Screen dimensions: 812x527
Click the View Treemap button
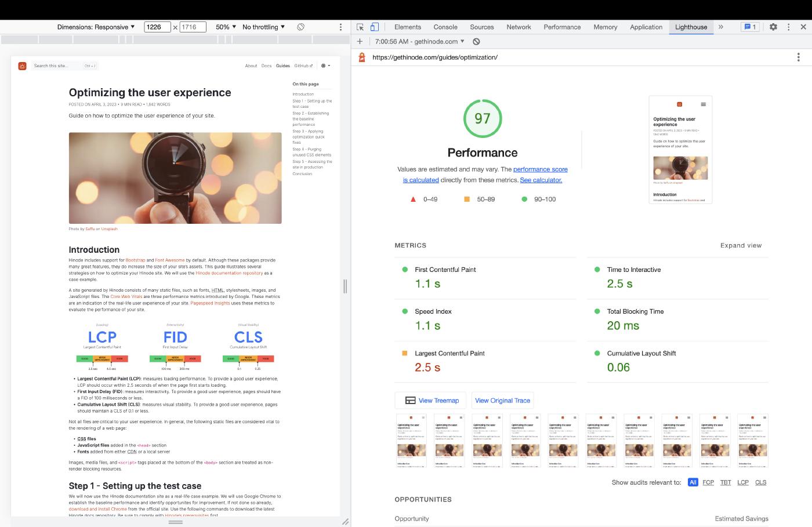click(x=432, y=401)
